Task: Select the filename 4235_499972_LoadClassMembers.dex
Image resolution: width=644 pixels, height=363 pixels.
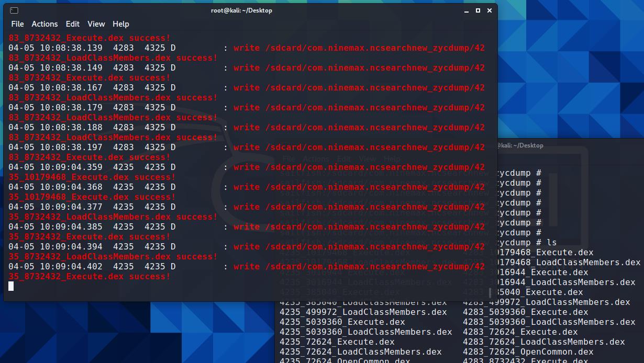Action: click(364, 312)
